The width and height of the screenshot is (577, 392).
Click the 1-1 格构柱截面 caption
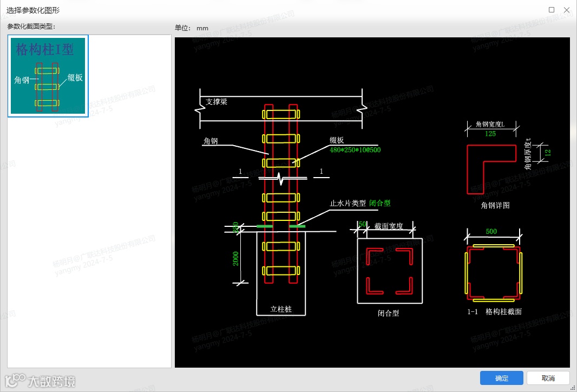click(494, 312)
